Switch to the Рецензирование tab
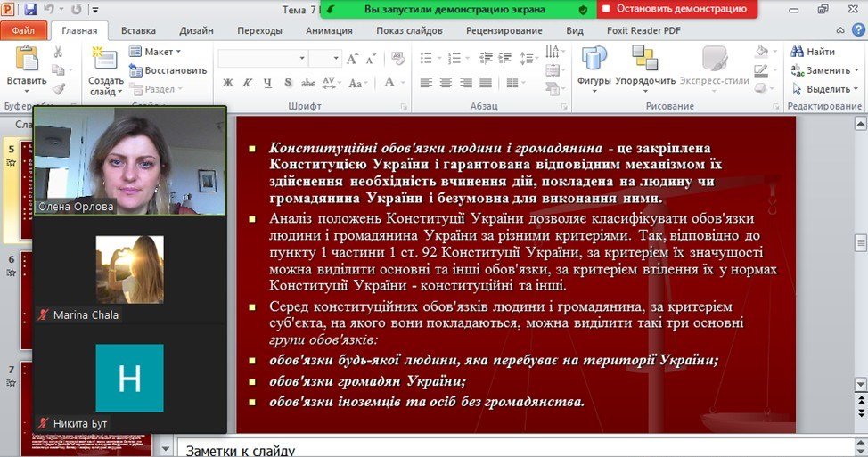This screenshot has width=868, height=457. pos(504,30)
